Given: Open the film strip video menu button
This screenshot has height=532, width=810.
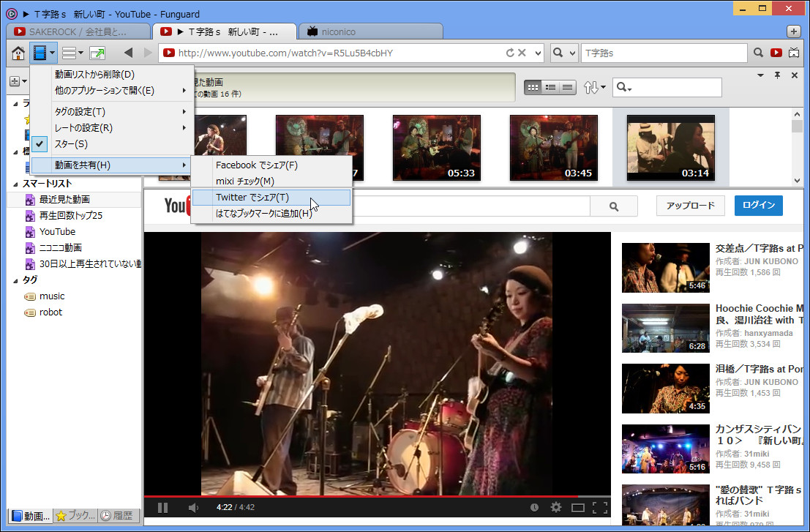Looking at the screenshot, I should coord(43,53).
